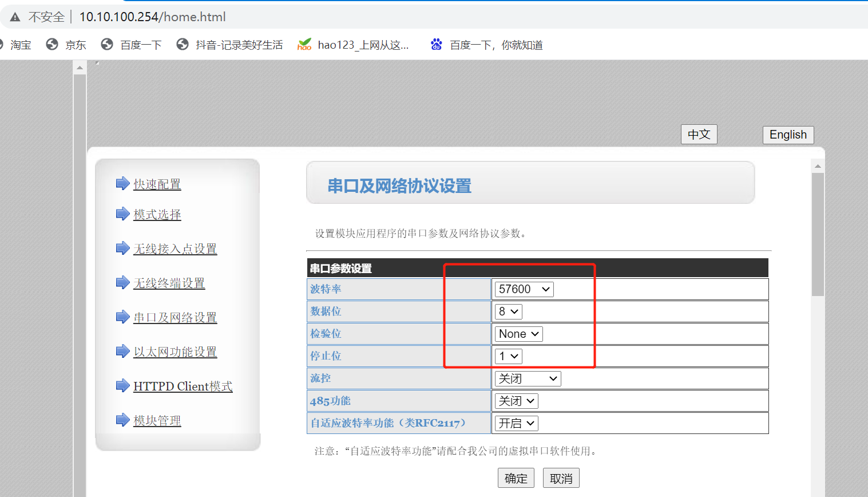Go to 无线接入点设置 page
Viewport: 868px width, 497px height.
(x=175, y=249)
